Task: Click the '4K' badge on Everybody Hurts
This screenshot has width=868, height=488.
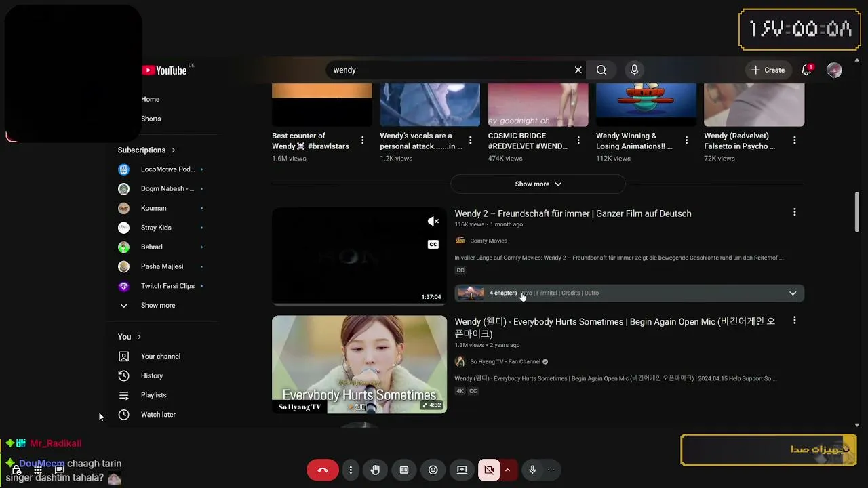Action: [460, 391]
